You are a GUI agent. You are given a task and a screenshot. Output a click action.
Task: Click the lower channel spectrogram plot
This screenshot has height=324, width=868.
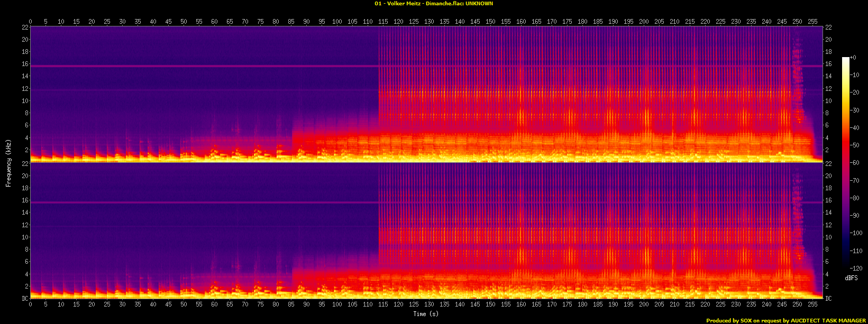[x=426, y=230]
